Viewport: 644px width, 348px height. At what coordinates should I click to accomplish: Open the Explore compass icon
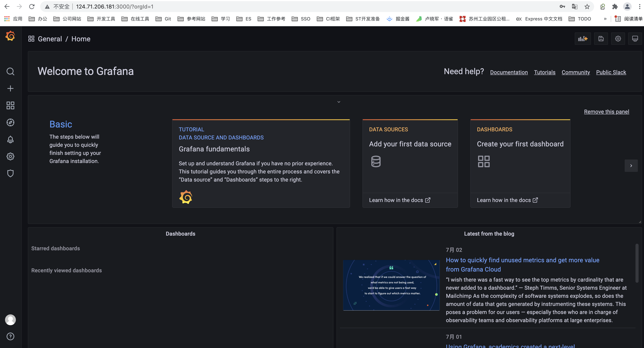pyautogui.click(x=10, y=122)
